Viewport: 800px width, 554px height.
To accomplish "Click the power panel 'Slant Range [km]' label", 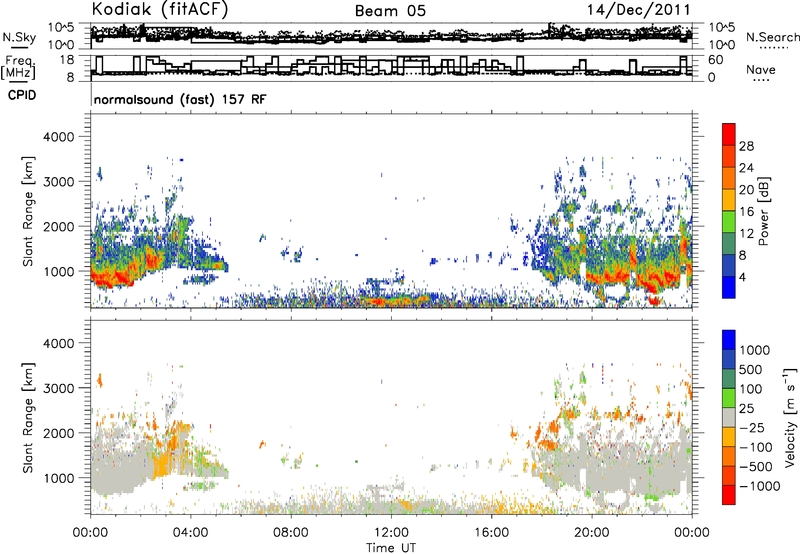I will click(x=28, y=211).
